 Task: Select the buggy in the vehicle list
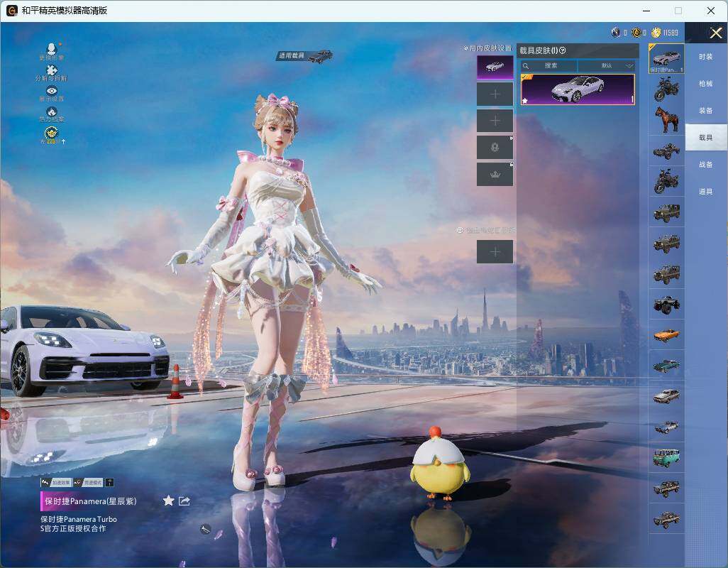click(x=666, y=151)
